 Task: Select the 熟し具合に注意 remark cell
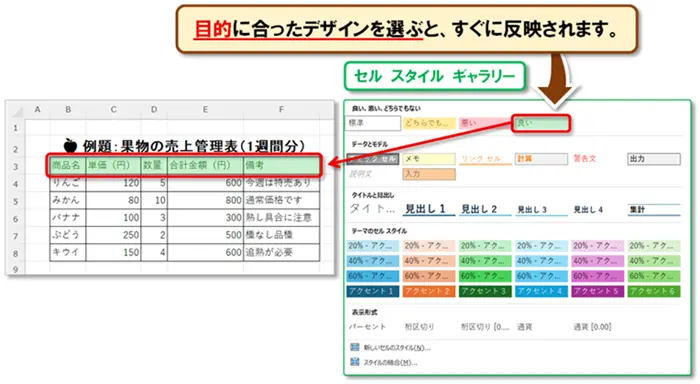tap(282, 218)
